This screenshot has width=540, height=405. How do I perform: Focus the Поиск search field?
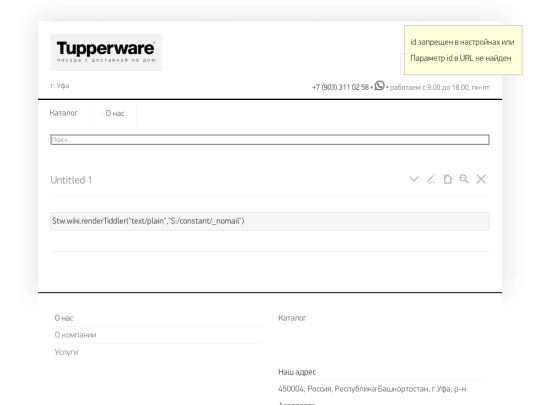pos(270,139)
